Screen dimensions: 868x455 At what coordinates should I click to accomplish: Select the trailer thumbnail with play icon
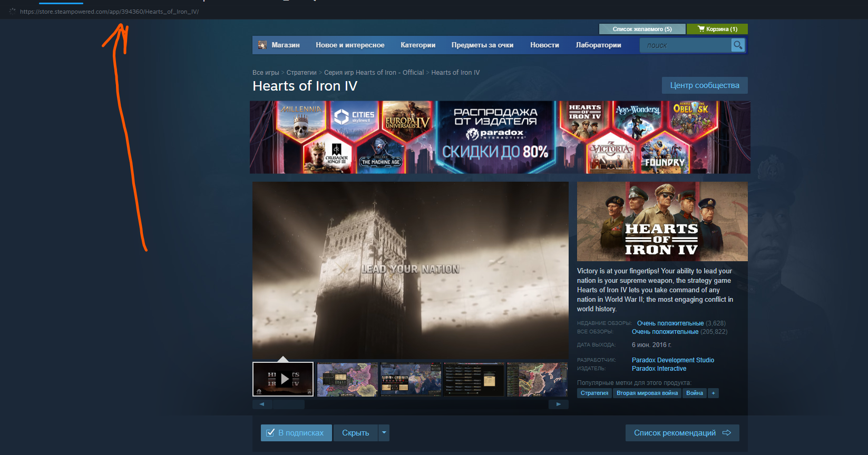[283, 379]
